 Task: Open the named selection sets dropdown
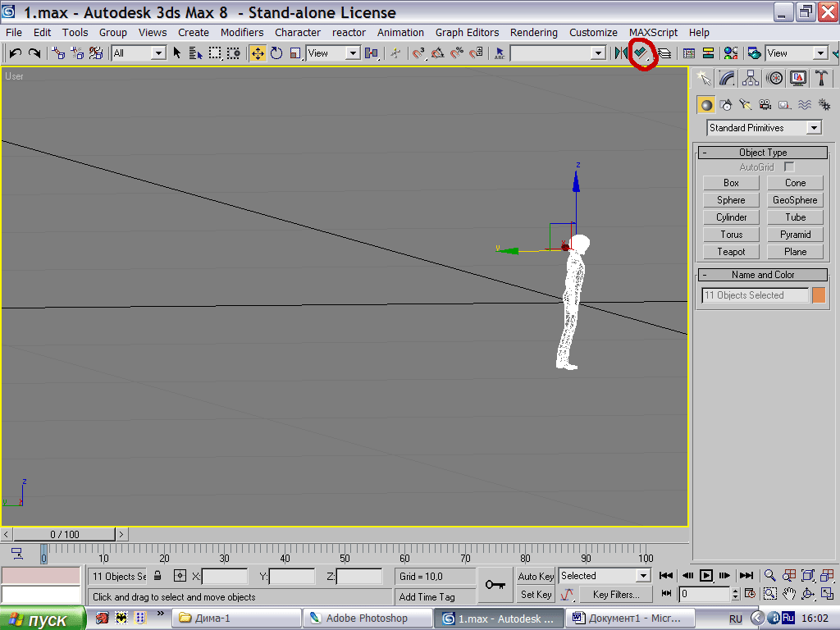coord(558,53)
